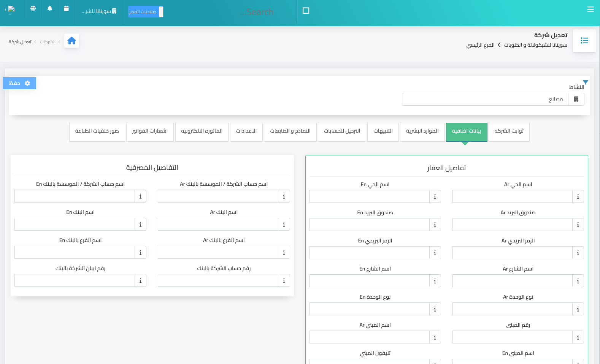Focus the top Search box
The image size is (600, 364).
pyautogui.click(x=257, y=12)
